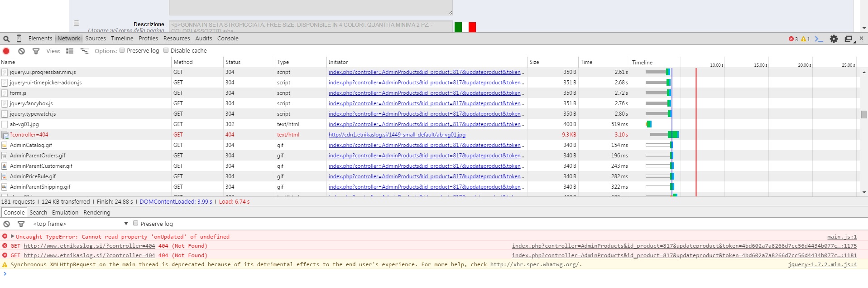Viewport: 868px width, 288px height.
Task: Clear the network log
Action: (21, 51)
